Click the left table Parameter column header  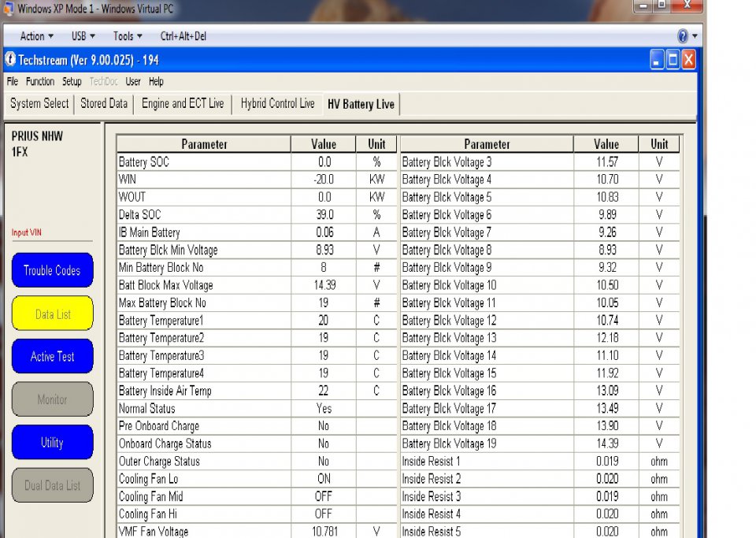pyautogui.click(x=204, y=144)
